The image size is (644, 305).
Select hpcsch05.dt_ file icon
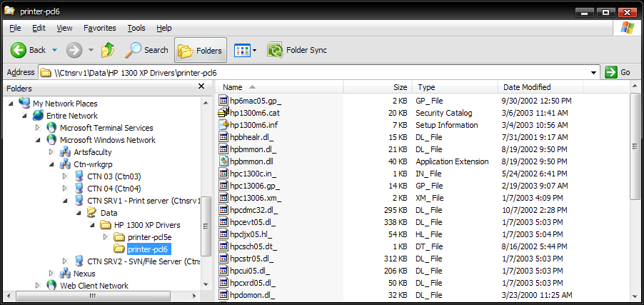pos(223,246)
